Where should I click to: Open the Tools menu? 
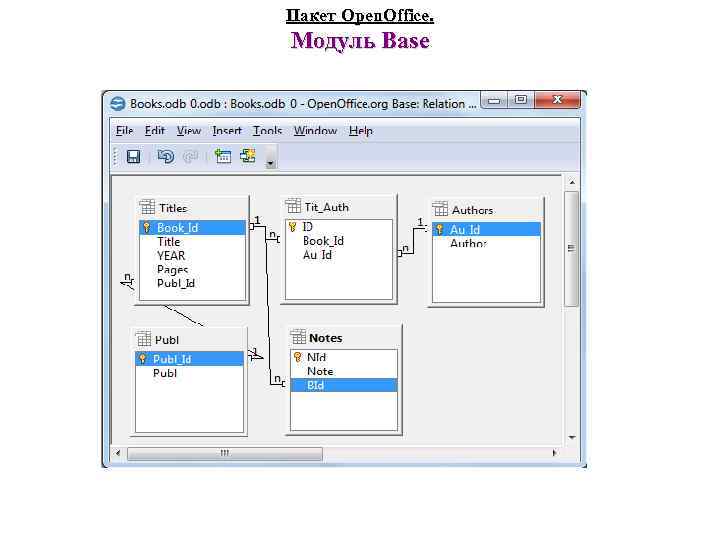tap(267, 131)
